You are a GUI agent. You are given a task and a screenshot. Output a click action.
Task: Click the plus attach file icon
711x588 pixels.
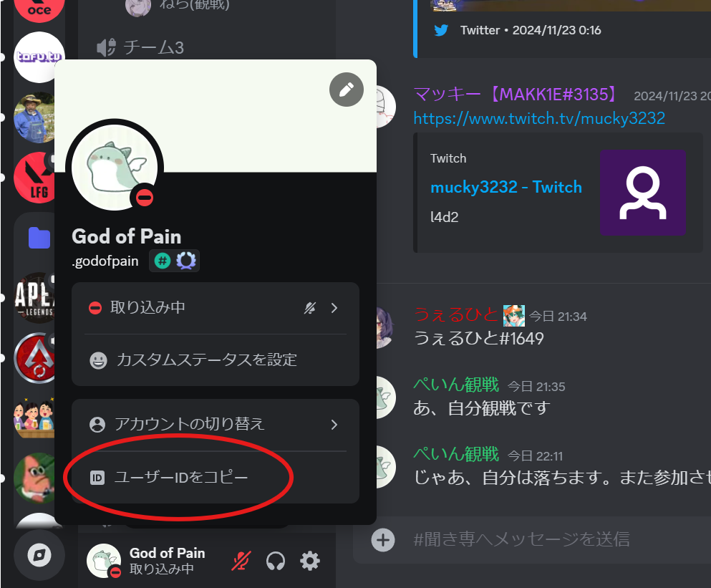click(x=383, y=540)
